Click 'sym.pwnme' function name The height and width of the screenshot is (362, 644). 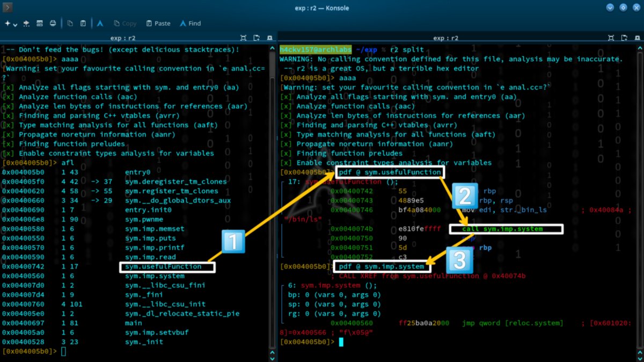(x=144, y=219)
